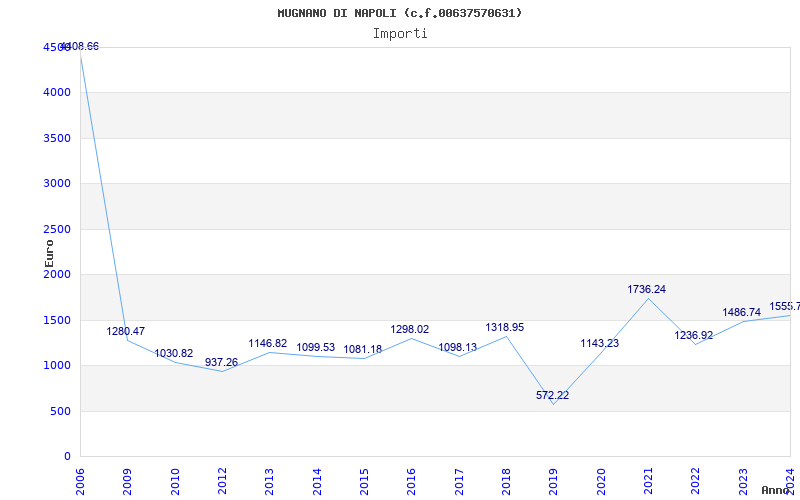
Task: Click the 1000 y-axis tick label
Action: click(x=57, y=366)
